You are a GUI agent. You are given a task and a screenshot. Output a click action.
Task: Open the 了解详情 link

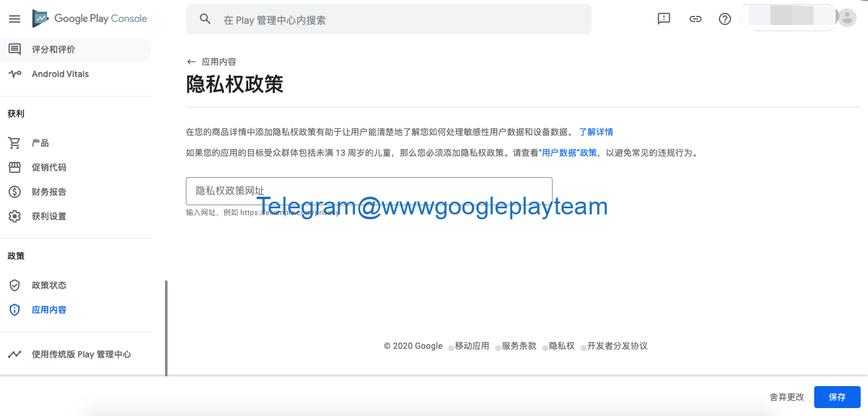[596, 132]
